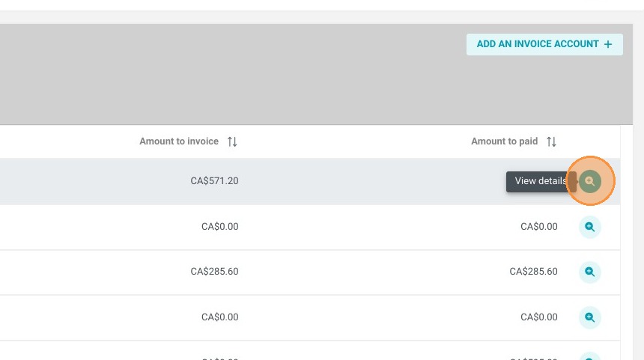Viewport: 644px width, 360px height.
Task: Select the CA$285.60 amount to paid value
Action: point(533,272)
